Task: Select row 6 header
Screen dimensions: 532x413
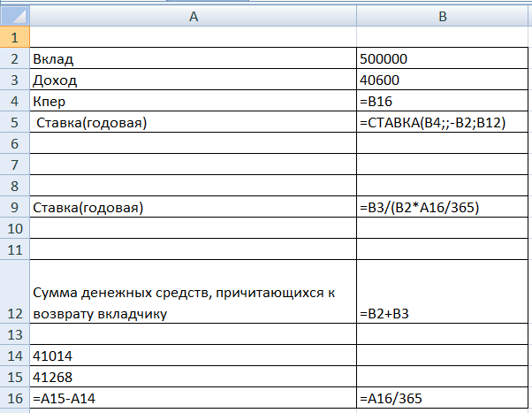Action: [x=15, y=143]
